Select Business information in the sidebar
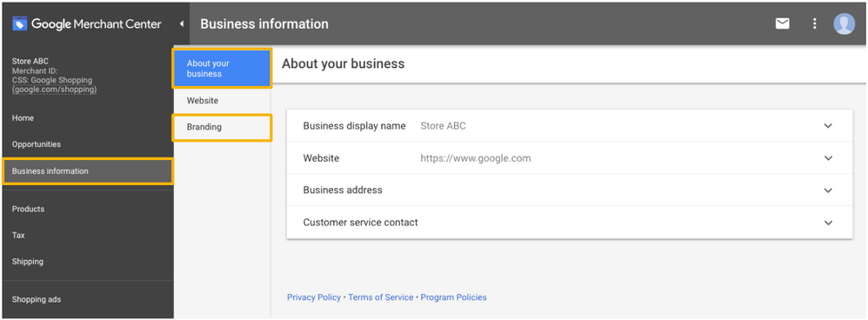 coord(88,171)
